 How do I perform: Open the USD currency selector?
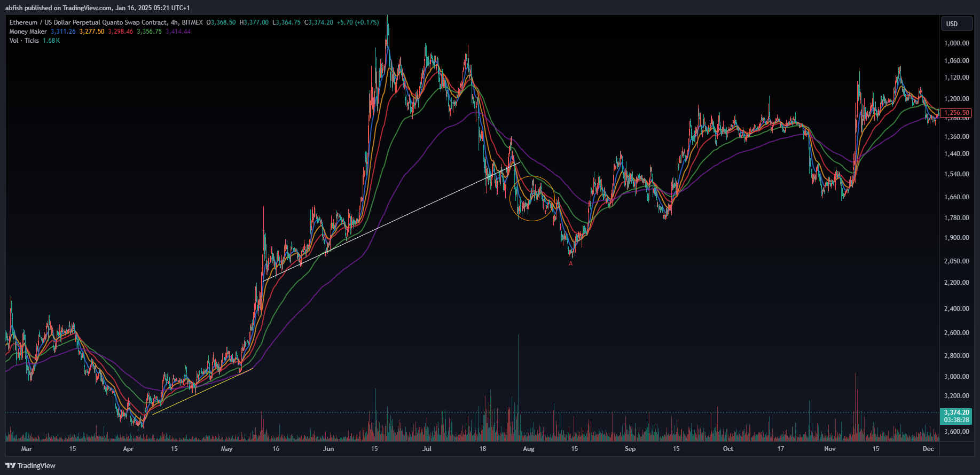(x=957, y=24)
